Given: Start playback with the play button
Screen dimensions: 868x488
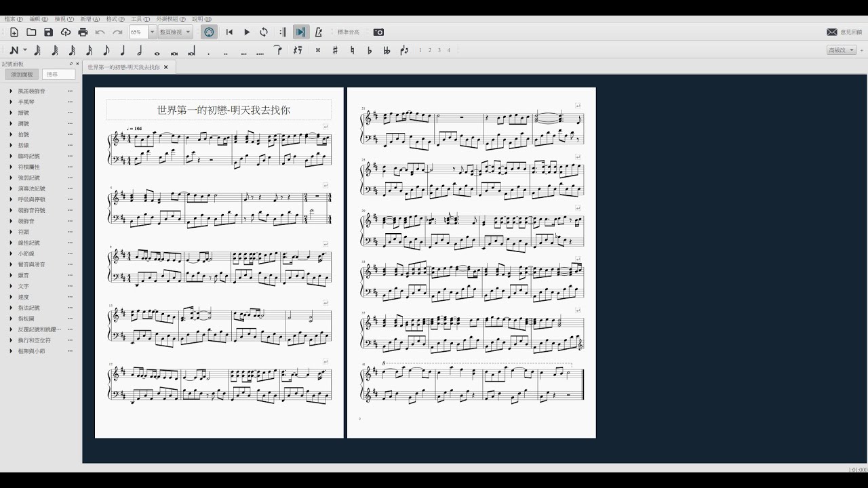Looking at the screenshot, I should (x=247, y=32).
